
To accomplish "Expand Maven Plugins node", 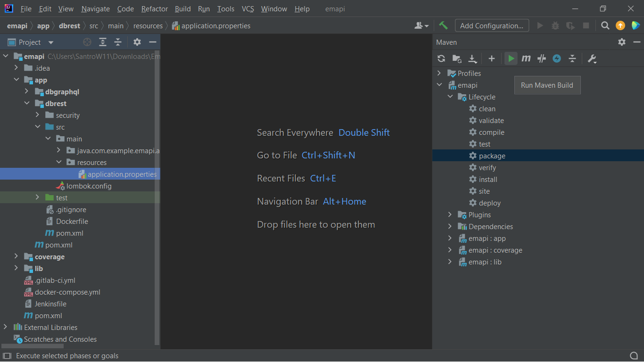I will [x=450, y=214].
